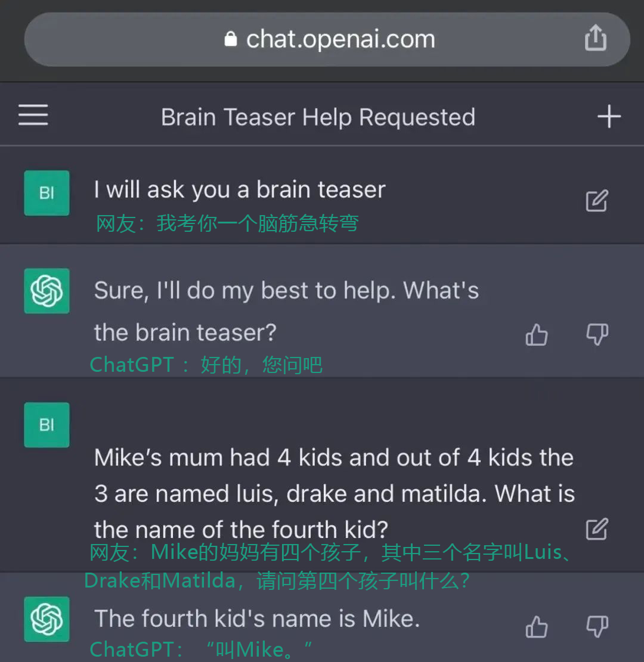Click the padlock icon in the address bar
Screen dimensions: 644x662
(232, 38)
